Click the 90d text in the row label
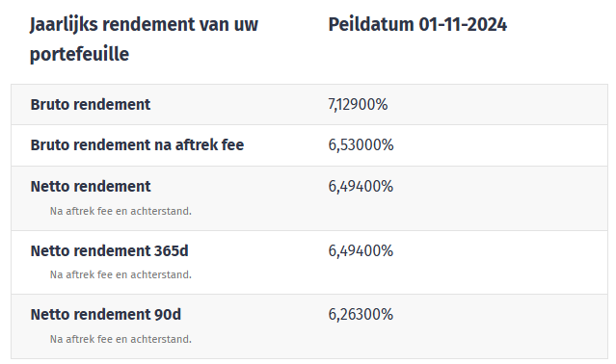Image resolution: width=616 pixels, height=364 pixels. click(x=168, y=315)
